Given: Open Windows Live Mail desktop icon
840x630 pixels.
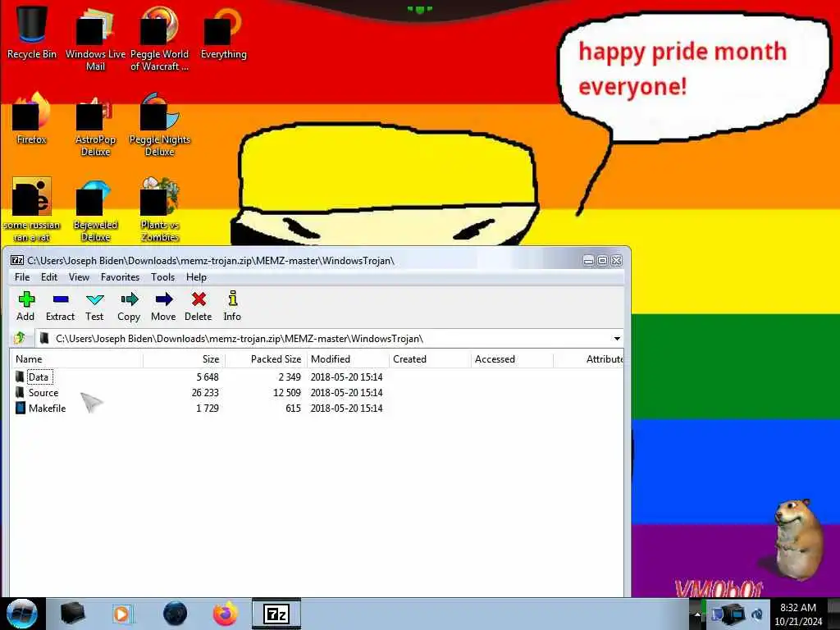Looking at the screenshot, I should [x=95, y=39].
